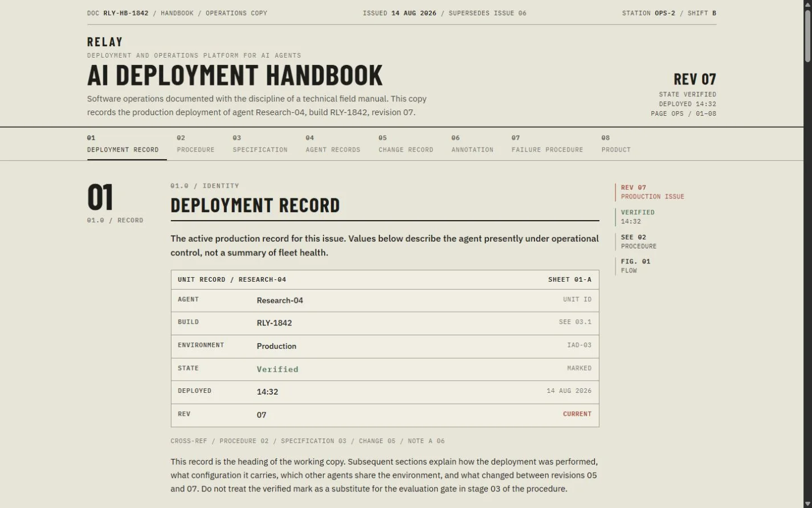The width and height of the screenshot is (812, 508).
Task: Open the 03 Specification tab
Action: pyautogui.click(x=260, y=144)
